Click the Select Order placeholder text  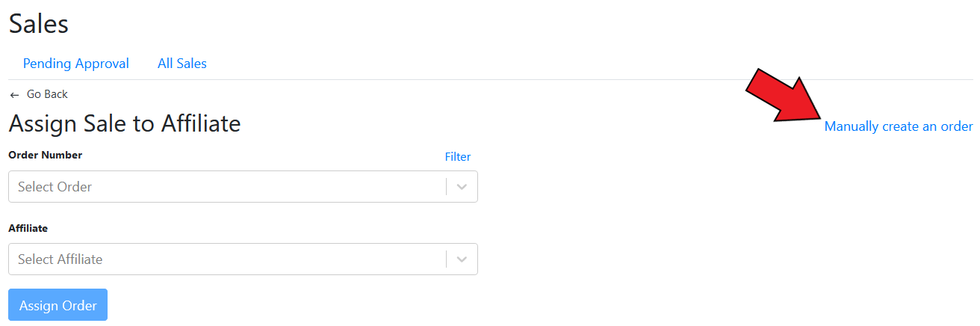(x=55, y=187)
